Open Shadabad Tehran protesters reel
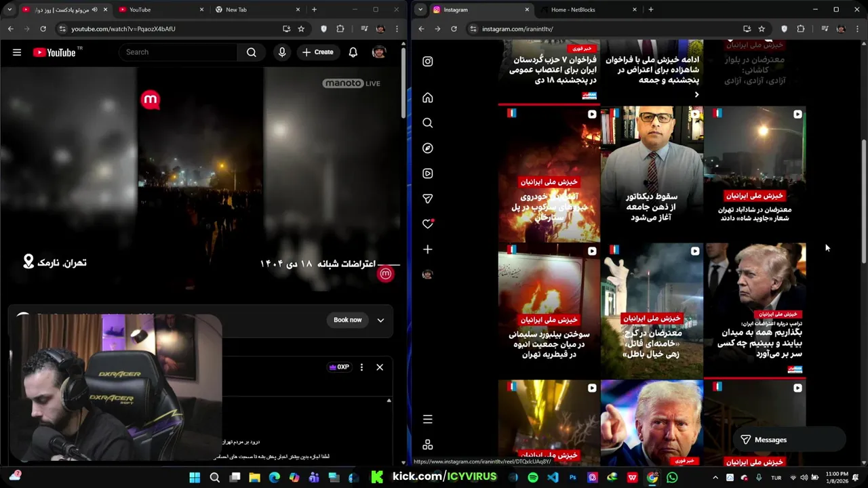The height and width of the screenshot is (488, 868). click(755, 174)
